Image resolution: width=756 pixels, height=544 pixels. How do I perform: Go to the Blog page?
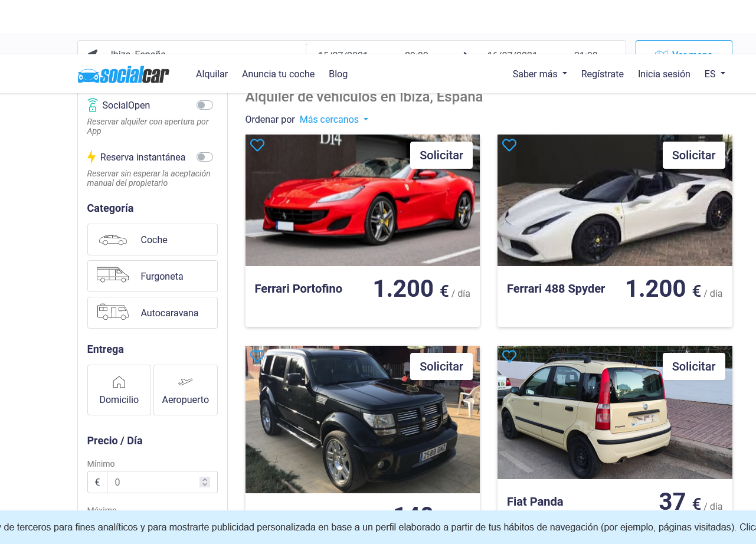338,74
